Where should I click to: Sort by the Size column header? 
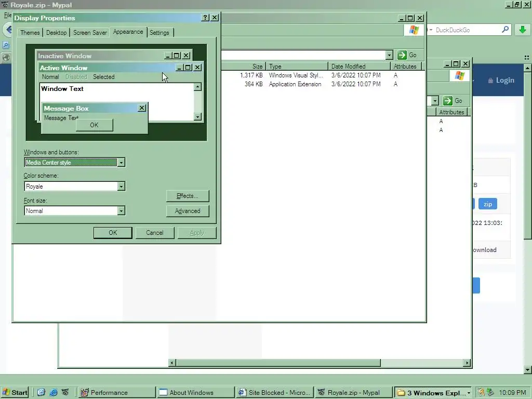pos(244,66)
